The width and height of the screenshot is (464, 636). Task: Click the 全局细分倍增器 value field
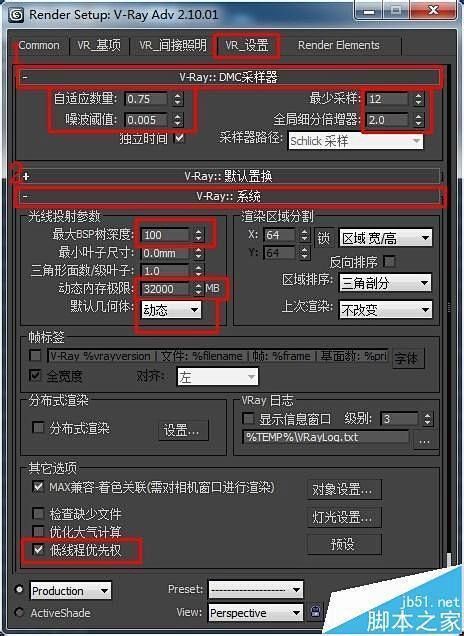click(x=387, y=120)
